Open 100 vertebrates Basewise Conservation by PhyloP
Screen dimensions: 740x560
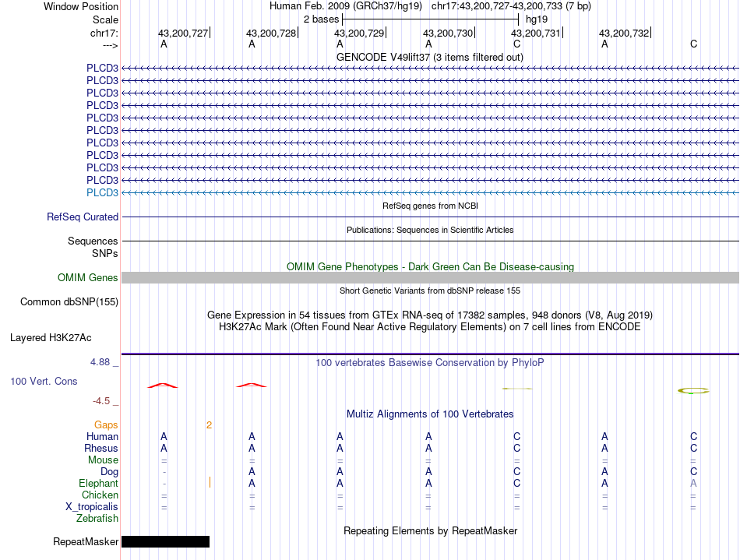pos(430,362)
